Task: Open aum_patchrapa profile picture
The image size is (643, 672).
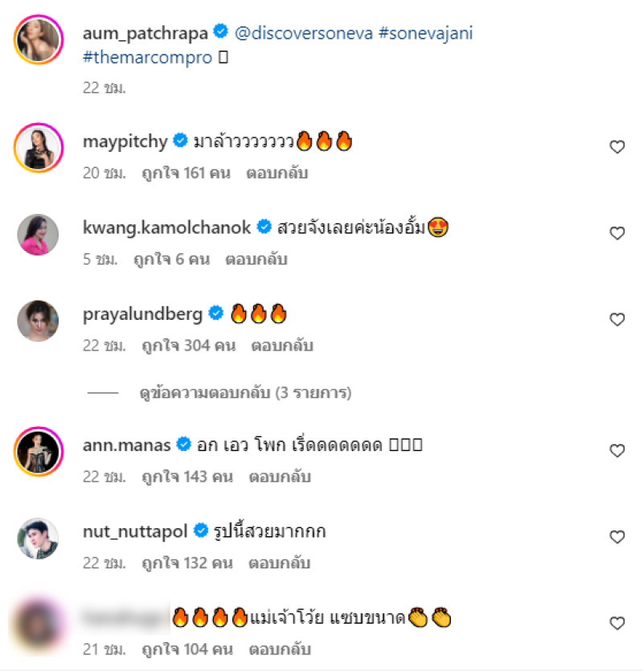Action: pos(39,39)
